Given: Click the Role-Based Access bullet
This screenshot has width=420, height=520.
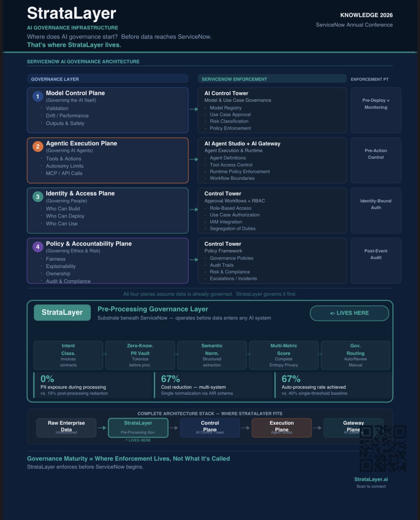Looking at the screenshot, I should [231, 208].
